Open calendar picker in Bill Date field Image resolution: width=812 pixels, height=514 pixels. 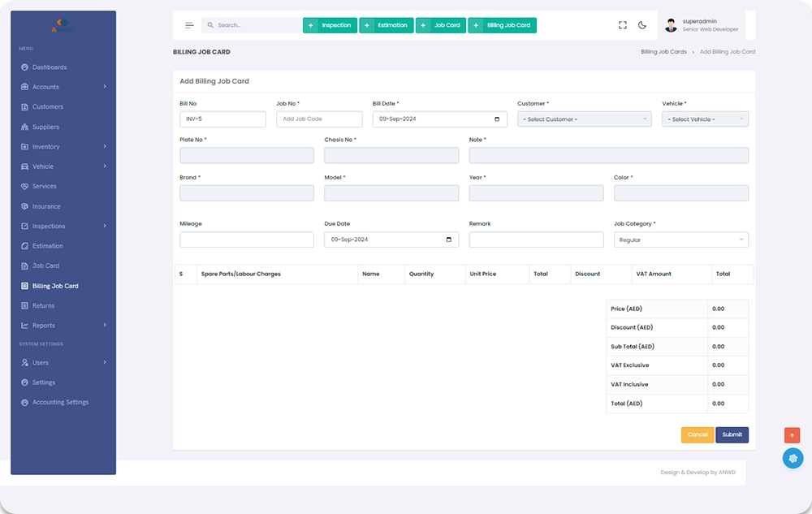click(497, 119)
